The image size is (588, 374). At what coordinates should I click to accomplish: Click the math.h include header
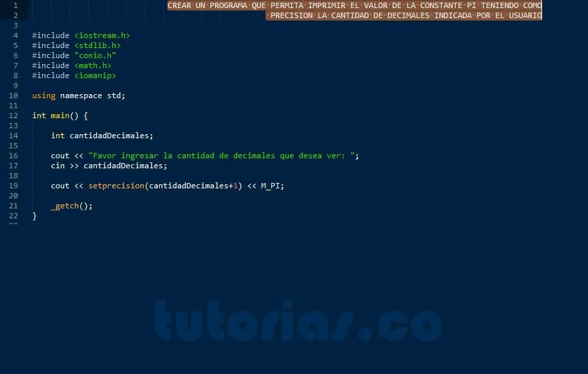pyautogui.click(x=93, y=65)
